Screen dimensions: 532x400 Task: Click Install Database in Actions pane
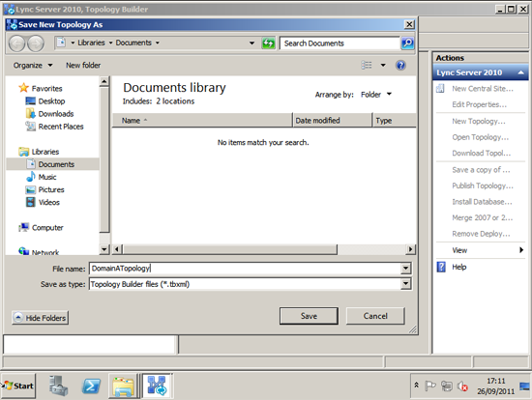point(482,202)
